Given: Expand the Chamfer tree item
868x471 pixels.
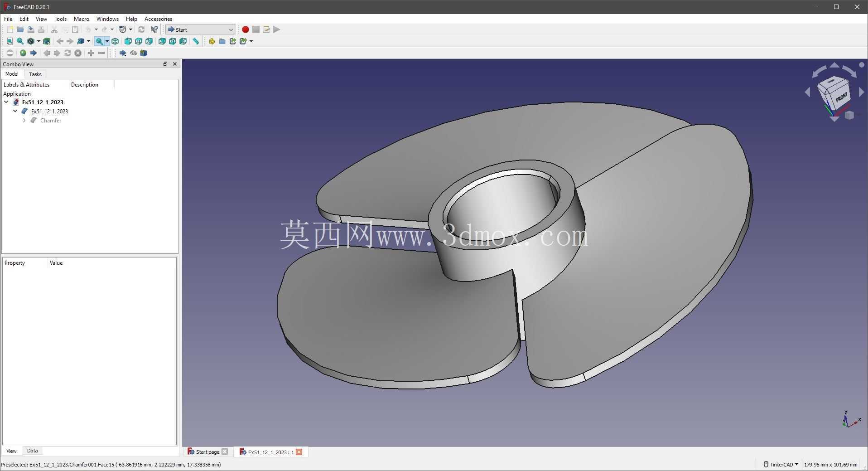Looking at the screenshot, I should (x=24, y=121).
